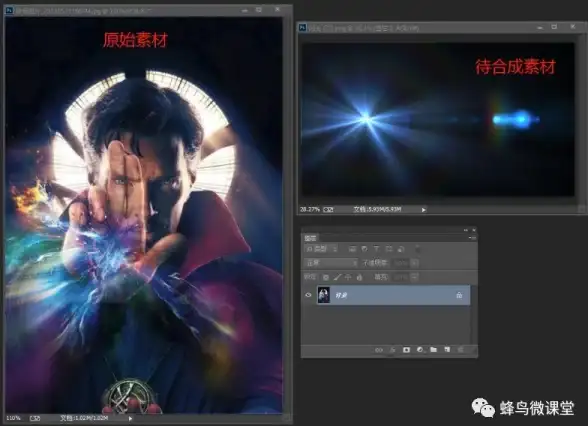Click the 28.27% zoom field in flare window

click(x=310, y=209)
